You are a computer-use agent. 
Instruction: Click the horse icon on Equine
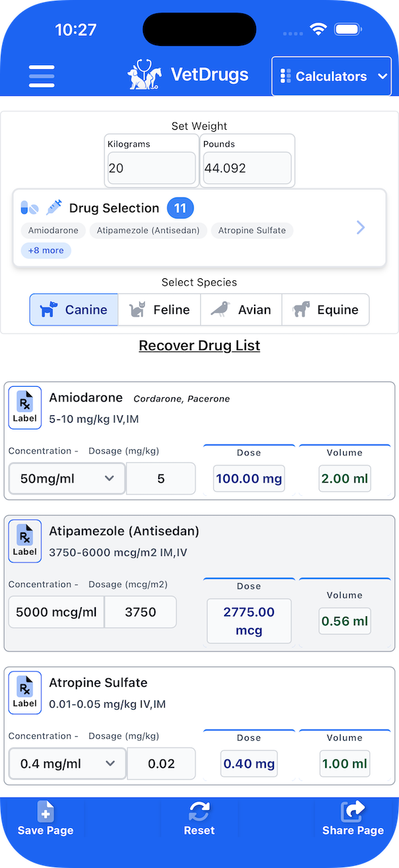(301, 309)
